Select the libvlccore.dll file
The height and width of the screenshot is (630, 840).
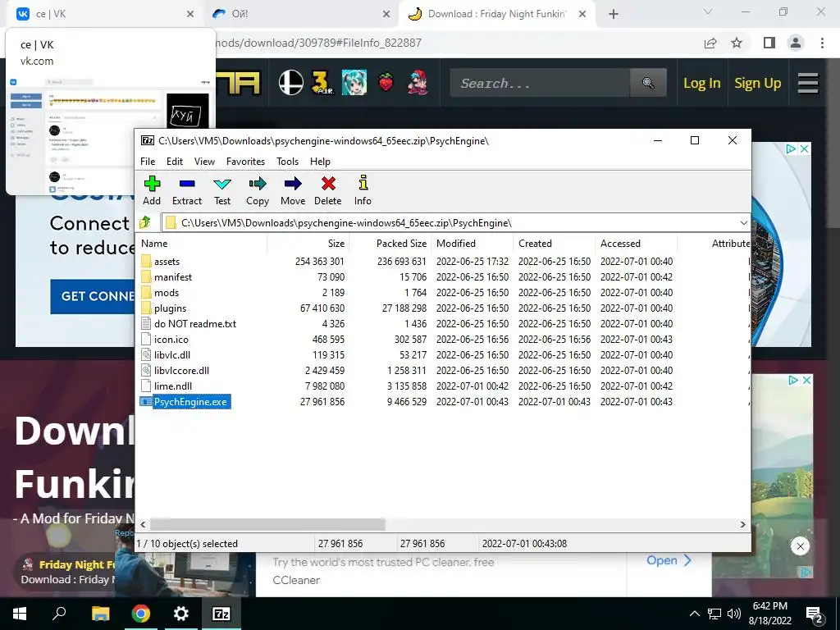click(x=181, y=370)
